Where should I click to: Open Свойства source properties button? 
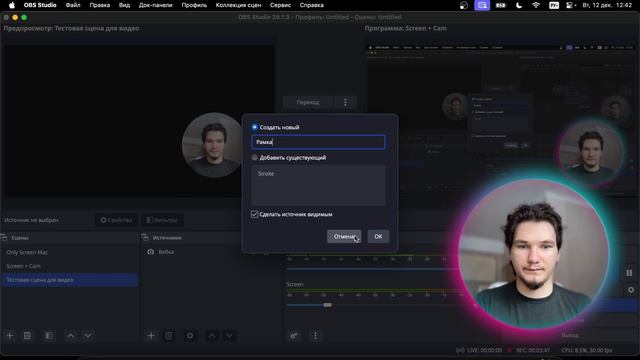pos(116,220)
